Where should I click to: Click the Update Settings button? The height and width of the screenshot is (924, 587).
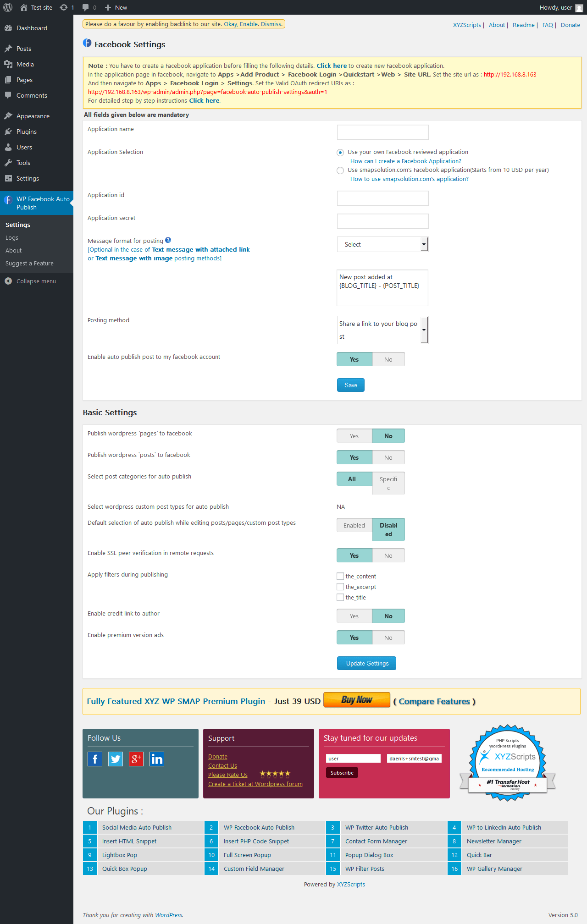[366, 663]
